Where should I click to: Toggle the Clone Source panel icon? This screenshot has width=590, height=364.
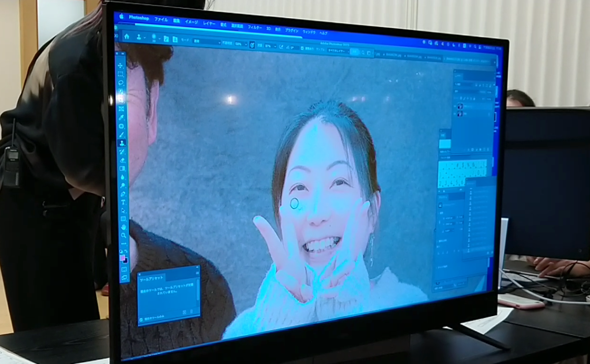(x=175, y=39)
